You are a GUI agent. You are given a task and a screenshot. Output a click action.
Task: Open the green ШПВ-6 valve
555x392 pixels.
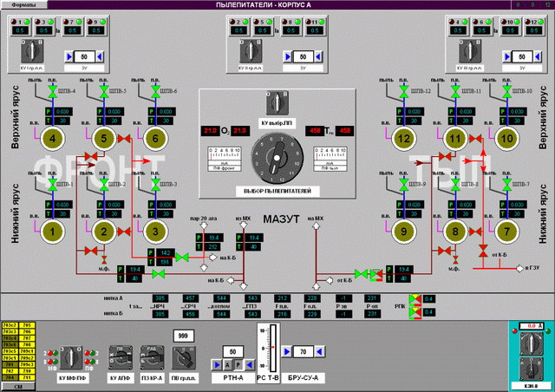[155, 91]
